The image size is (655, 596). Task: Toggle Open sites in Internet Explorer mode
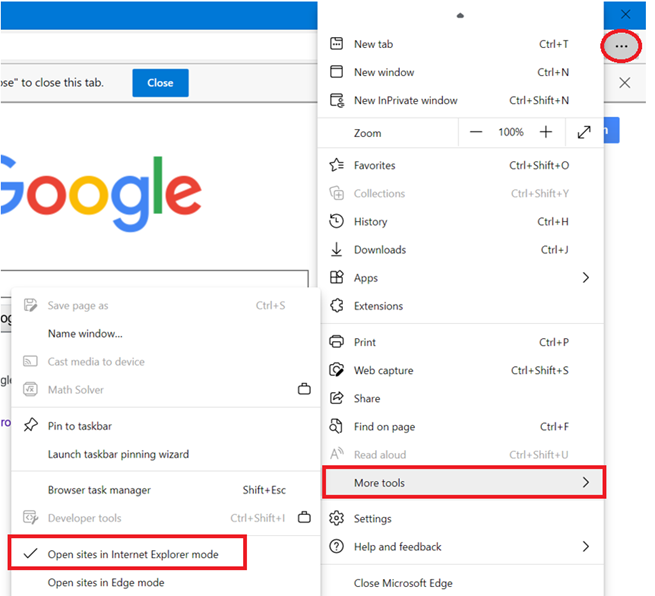pos(127,553)
